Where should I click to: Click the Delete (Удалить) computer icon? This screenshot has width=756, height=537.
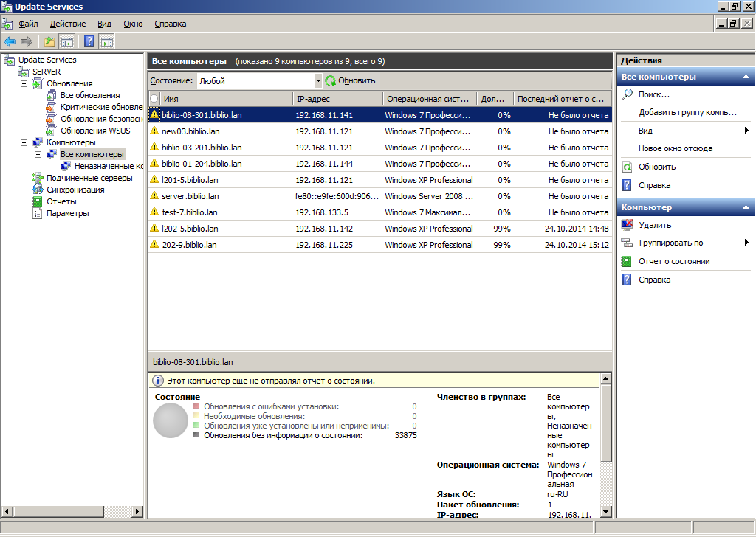[x=627, y=225]
